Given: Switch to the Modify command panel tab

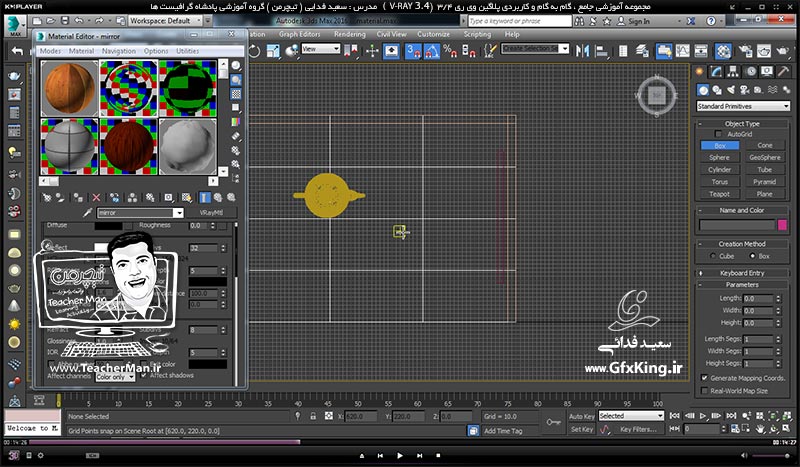Looking at the screenshot, I should point(717,71).
